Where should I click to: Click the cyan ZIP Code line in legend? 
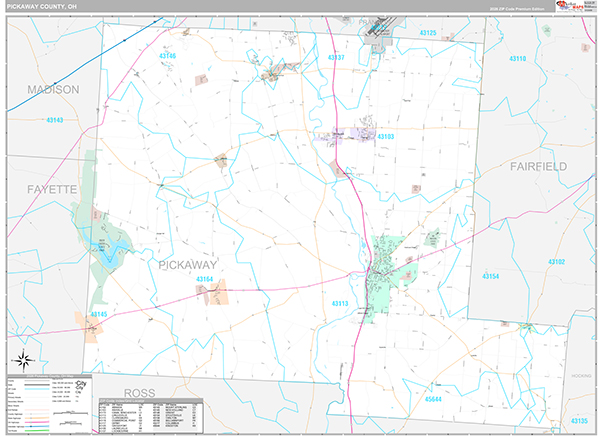pos(38,389)
